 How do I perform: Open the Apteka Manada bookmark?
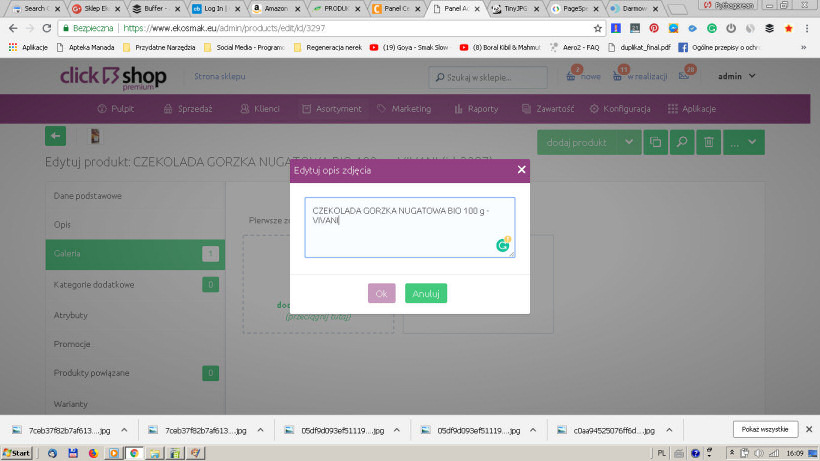(x=85, y=47)
